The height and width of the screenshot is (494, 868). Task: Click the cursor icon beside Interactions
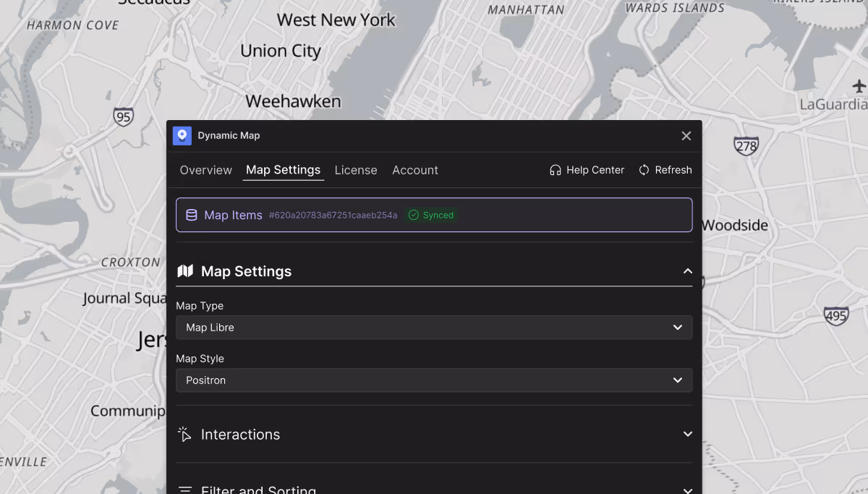coord(185,434)
